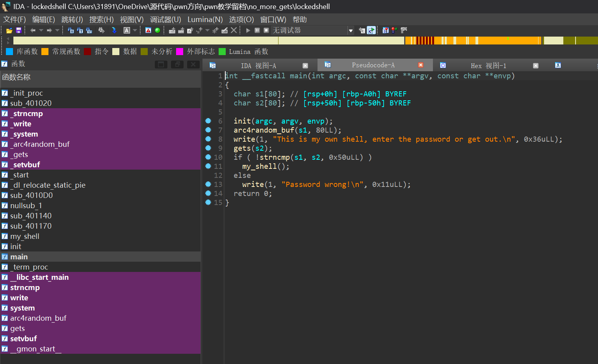This screenshot has height=364, width=598.
Task: Pause the process with pause icon
Action: coord(257,30)
